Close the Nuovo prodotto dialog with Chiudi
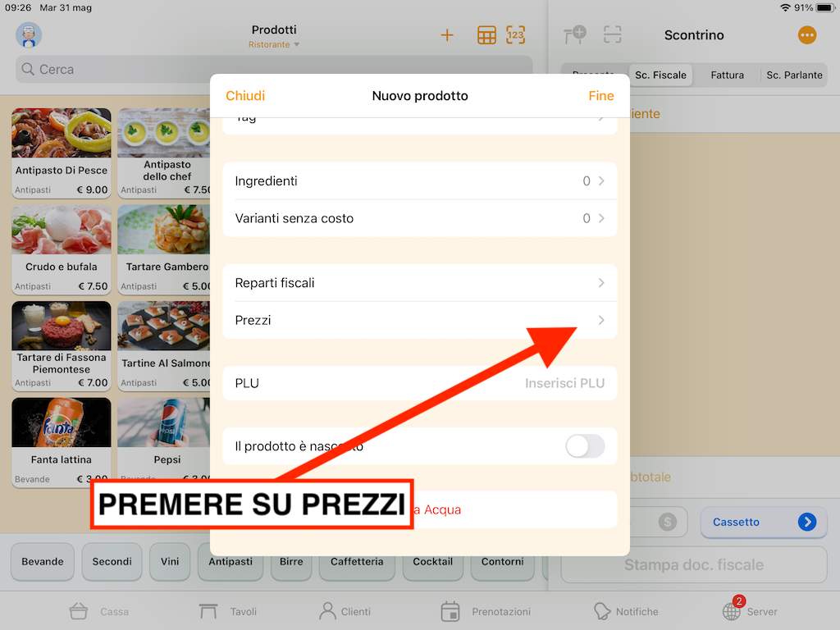This screenshot has width=840, height=630. coord(245,96)
